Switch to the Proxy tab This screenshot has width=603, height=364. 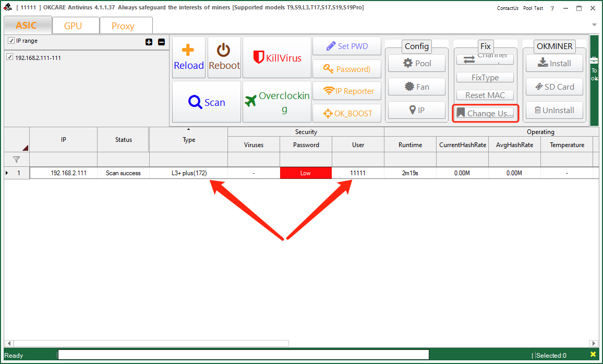click(x=123, y=26)
